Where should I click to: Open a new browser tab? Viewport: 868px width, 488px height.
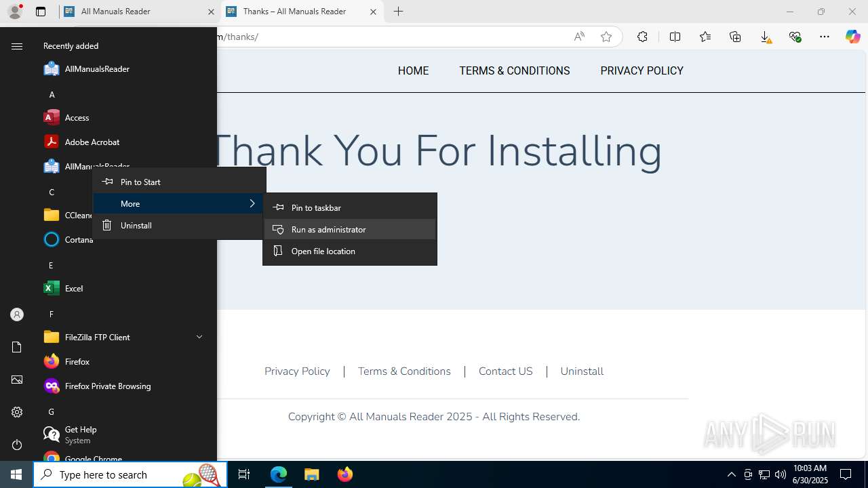399,12
